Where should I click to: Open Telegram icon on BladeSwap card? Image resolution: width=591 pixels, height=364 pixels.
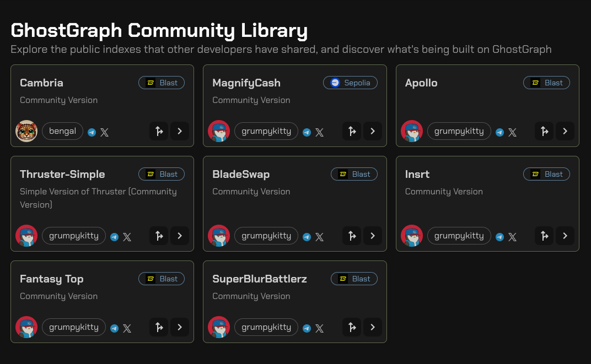[307, 237]
